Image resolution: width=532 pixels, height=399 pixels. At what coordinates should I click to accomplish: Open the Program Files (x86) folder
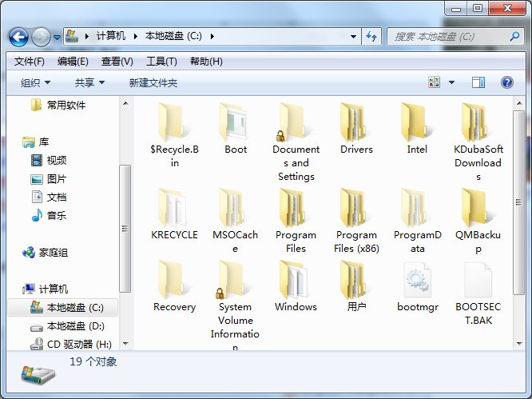(x=356, y=209)
